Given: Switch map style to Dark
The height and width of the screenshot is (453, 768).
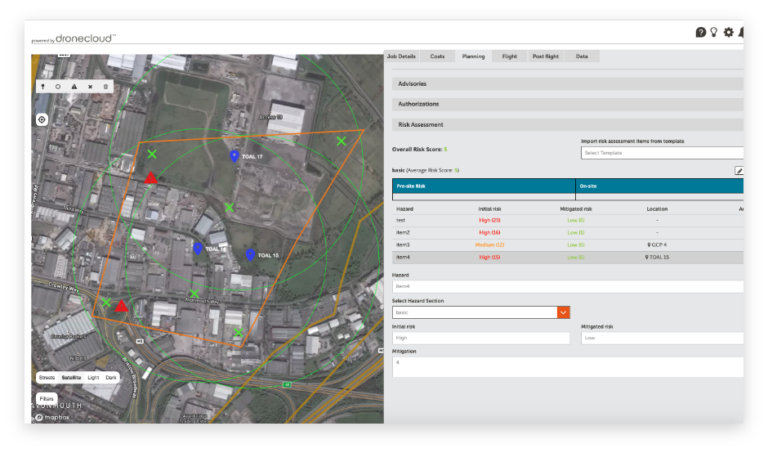Looking at the screenshot, I should (x=111, y=377).
